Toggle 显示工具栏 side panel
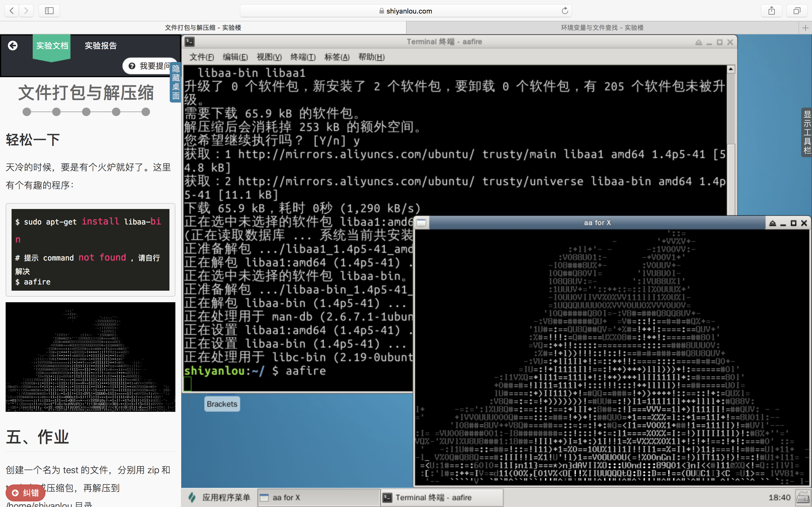Image resolution: width=812 pixels, height=507 pixels. click(x=807, y=132)
